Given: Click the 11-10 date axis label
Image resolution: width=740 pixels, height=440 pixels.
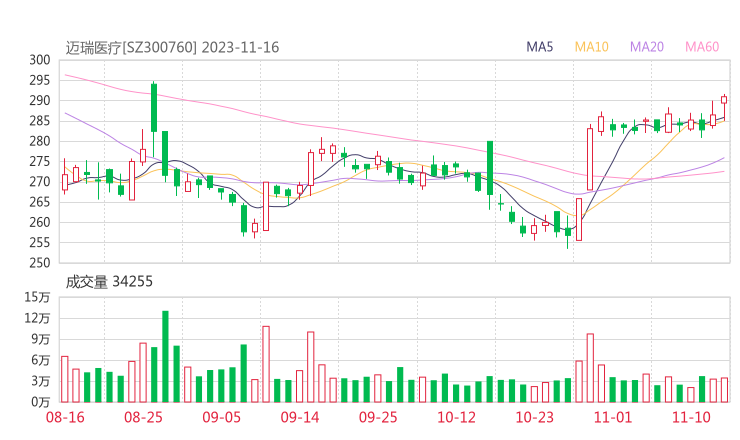Looking at the screenshot, I should coord(691,417).
